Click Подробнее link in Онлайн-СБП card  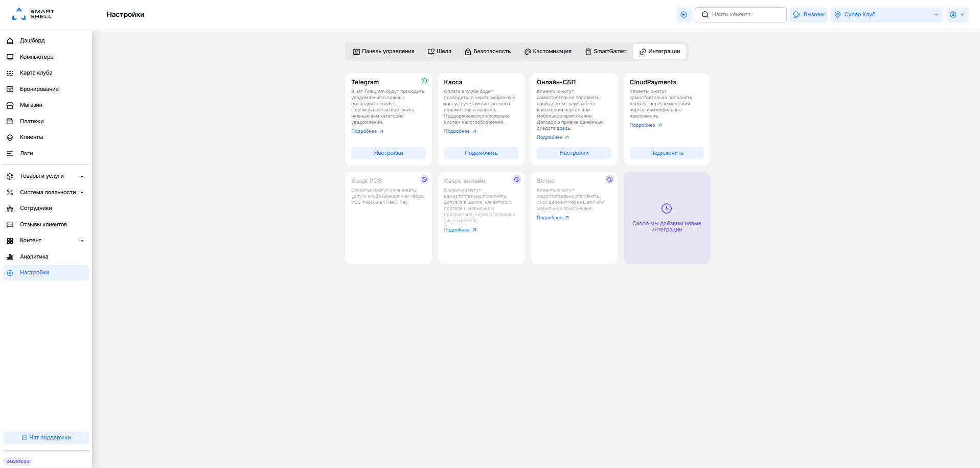point(553,138)
